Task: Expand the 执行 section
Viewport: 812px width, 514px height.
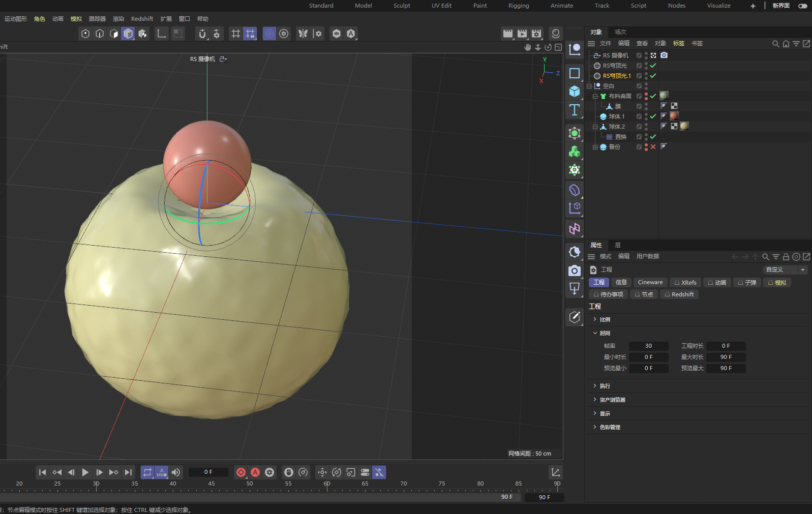Action: tap(595, 386)
